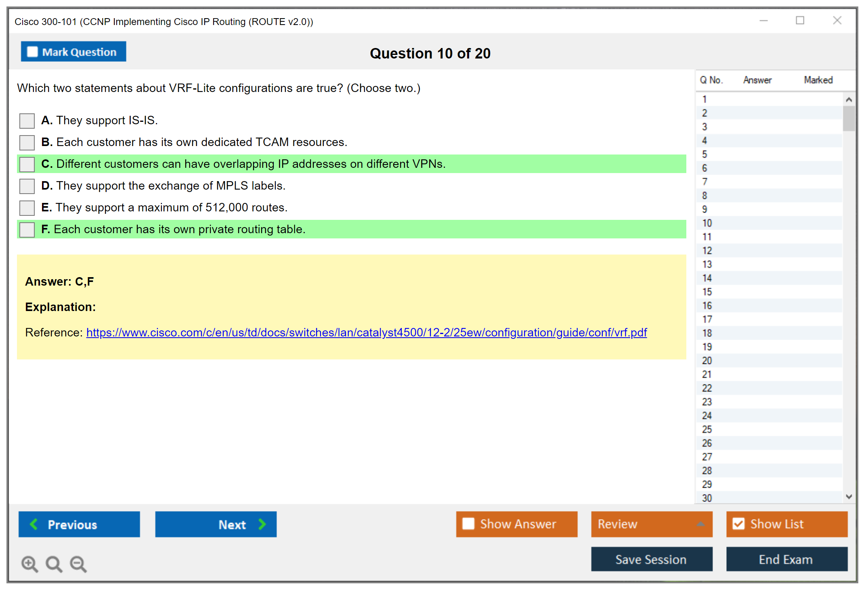Maximize the exam window

[800, 21]
